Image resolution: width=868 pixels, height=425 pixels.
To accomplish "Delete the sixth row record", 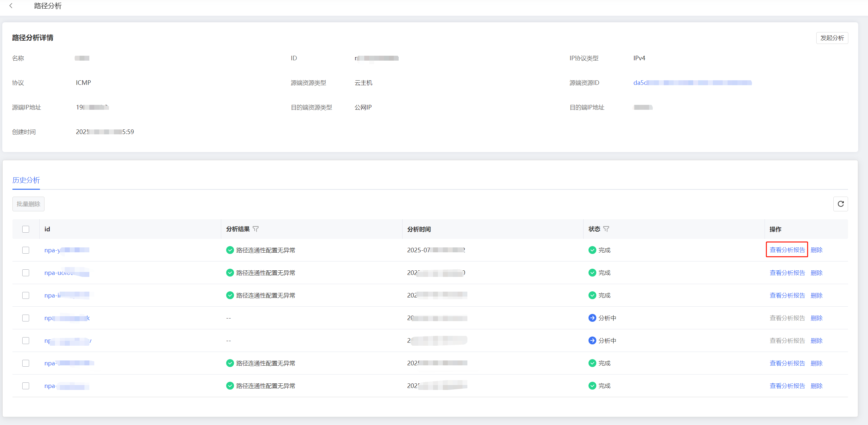I will 816,363.
